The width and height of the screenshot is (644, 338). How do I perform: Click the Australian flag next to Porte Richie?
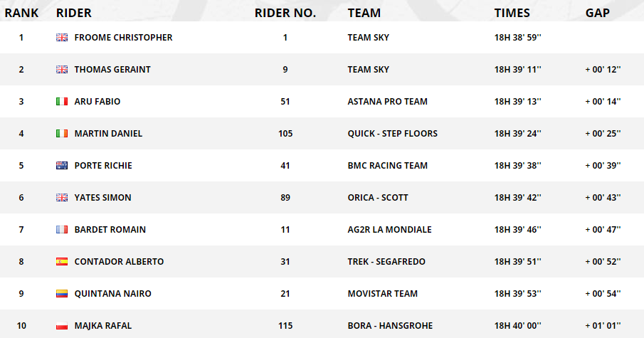pyautogui.click(x=62, y=166)
